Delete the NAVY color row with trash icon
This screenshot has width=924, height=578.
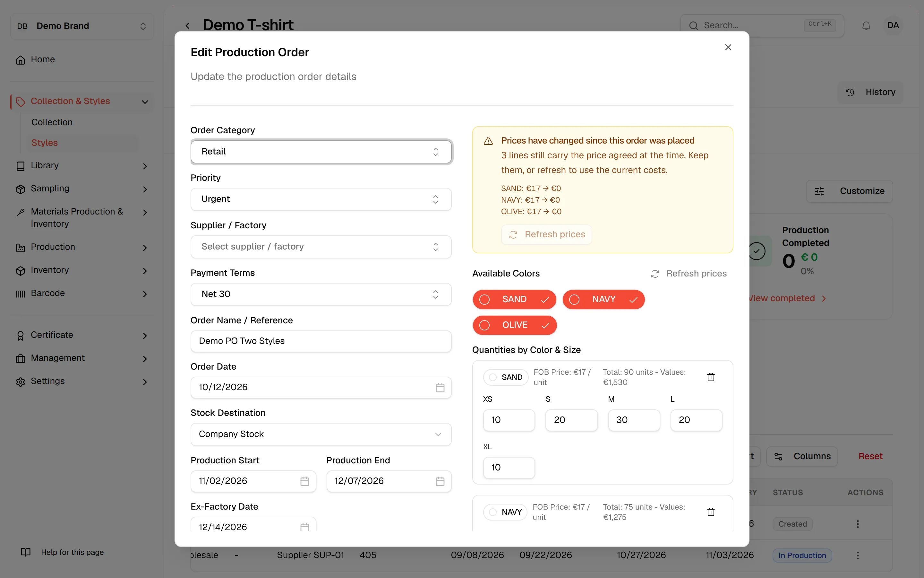(711, 512)
